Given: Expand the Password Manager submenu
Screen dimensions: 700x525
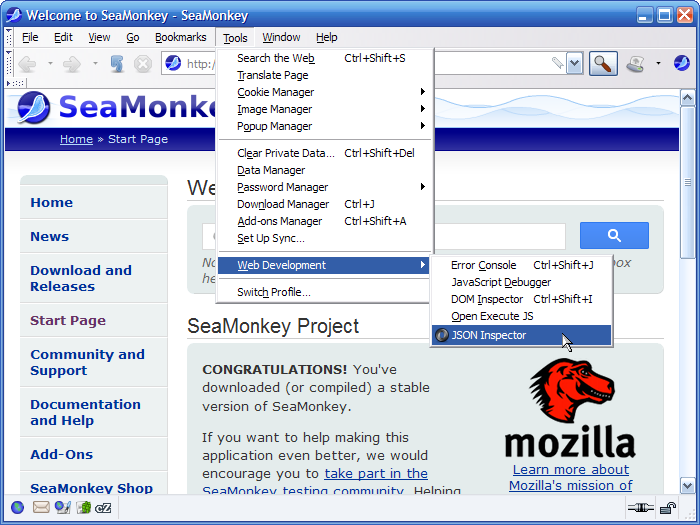Looking at the screenshot, I should point(325,187).
